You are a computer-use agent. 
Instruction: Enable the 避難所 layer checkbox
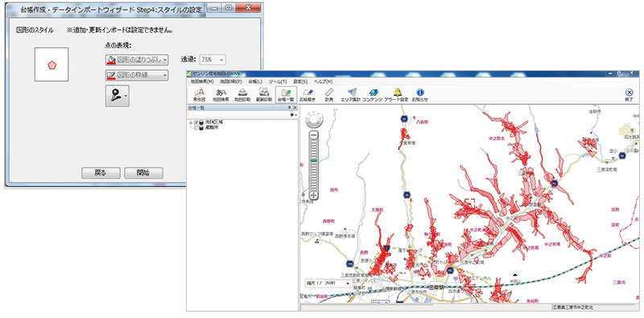pyautogui.click(x=196, y=128)
